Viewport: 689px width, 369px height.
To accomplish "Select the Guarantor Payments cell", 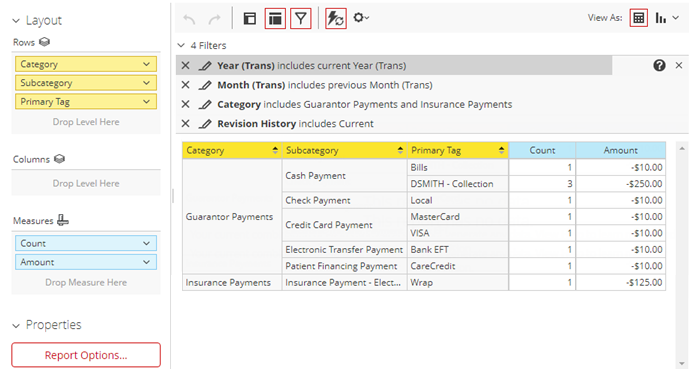I will (232, 217).
